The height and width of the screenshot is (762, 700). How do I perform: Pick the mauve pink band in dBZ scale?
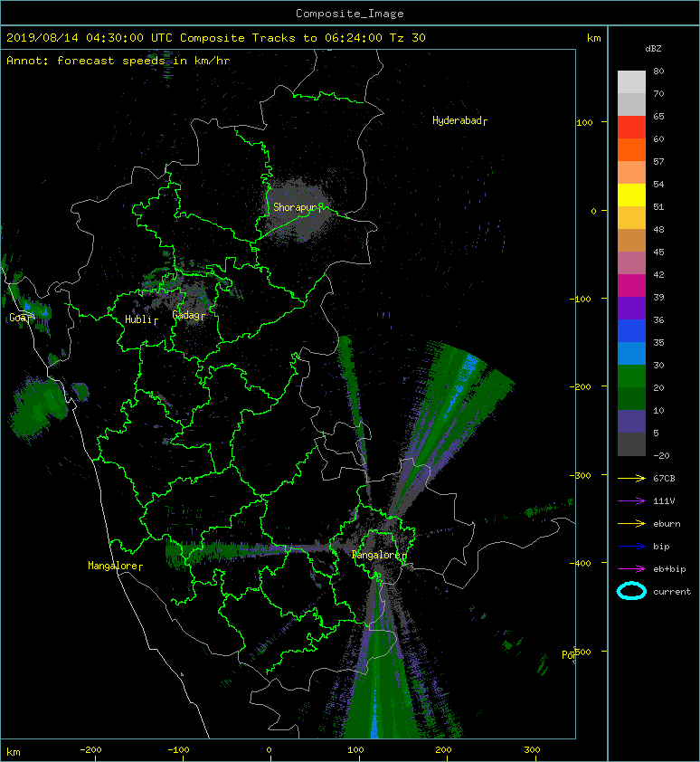point(631,263)
